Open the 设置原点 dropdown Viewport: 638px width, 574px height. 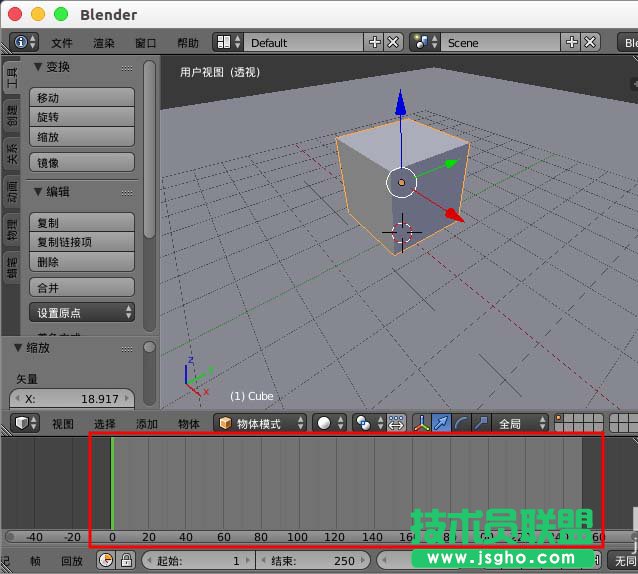click(85, 313)
